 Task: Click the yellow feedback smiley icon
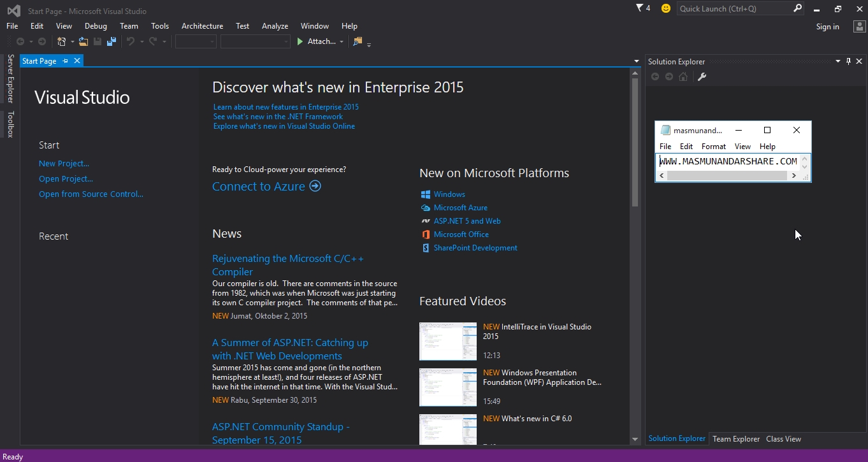coord(666,8)
